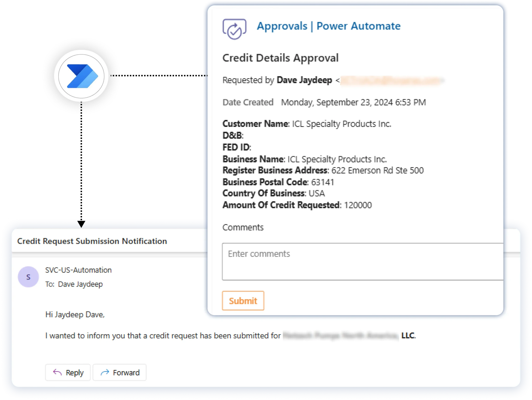Click the Power Automate logo circle
Image resolution: width=532 pixels, height=400 pixels.
81,76
